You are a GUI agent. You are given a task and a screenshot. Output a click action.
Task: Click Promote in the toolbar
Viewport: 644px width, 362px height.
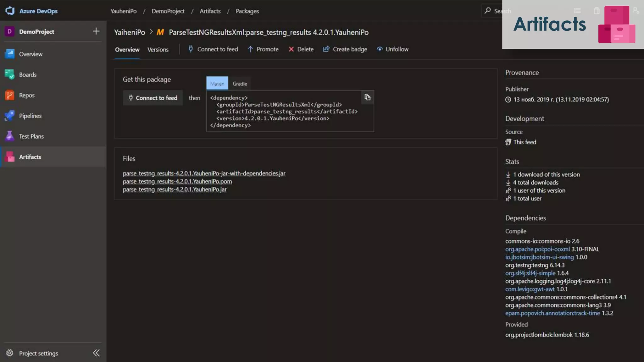pyautogui.click(x=263, y=49)
